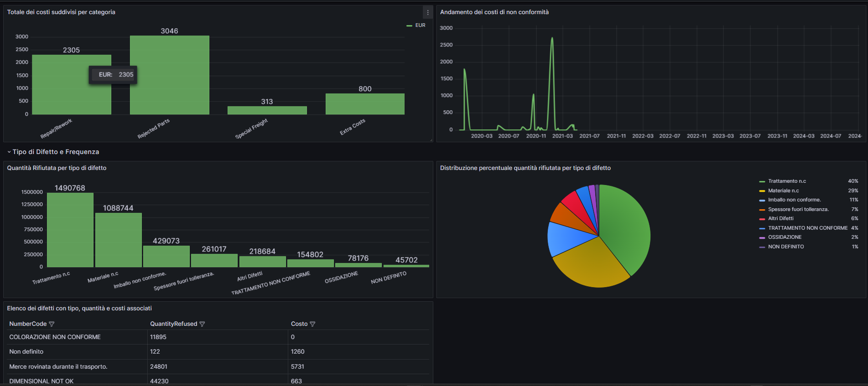Toggle the EUR series legend label
Viewport: 868px width, 386px height.
point(420,26)
